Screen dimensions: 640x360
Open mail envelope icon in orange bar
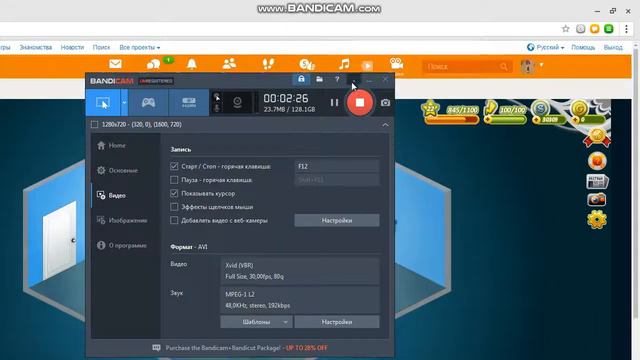[x=116, y=64]
